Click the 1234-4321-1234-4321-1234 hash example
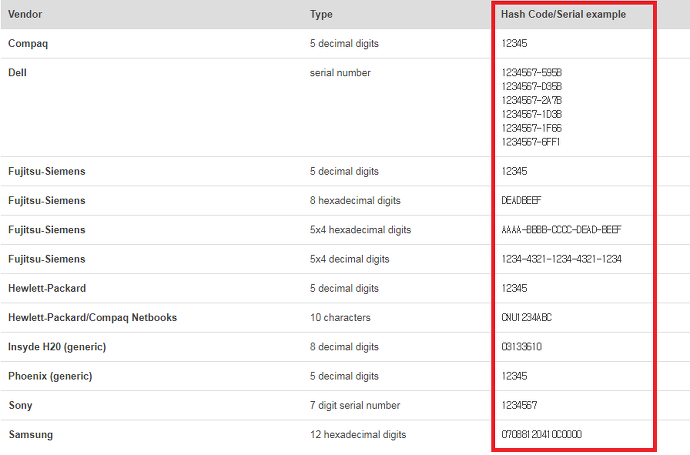Screen dimensions: 690x455 click(x=562, y=259)
